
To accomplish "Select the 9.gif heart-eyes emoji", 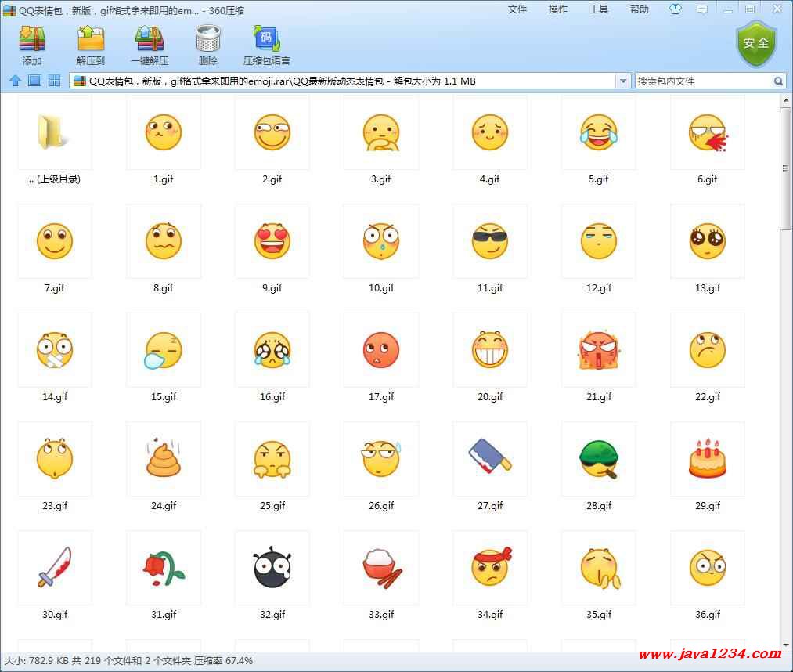I will coord(272,241).
